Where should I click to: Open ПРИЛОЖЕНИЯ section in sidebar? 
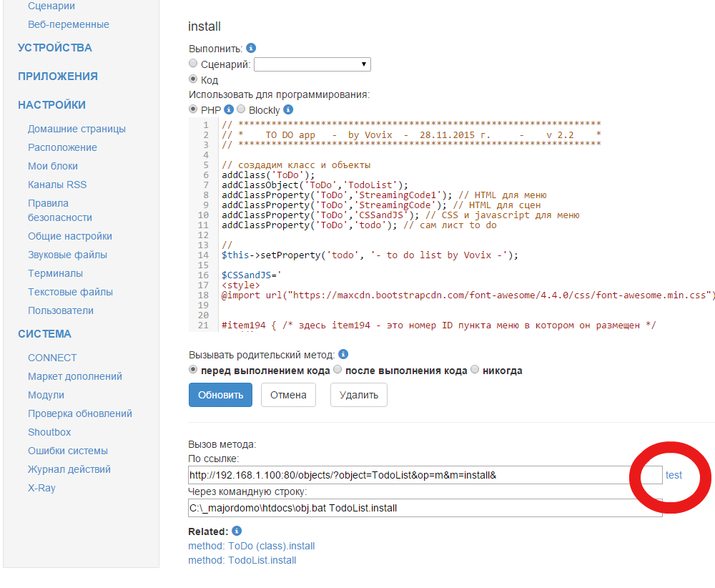coord(58,77)
